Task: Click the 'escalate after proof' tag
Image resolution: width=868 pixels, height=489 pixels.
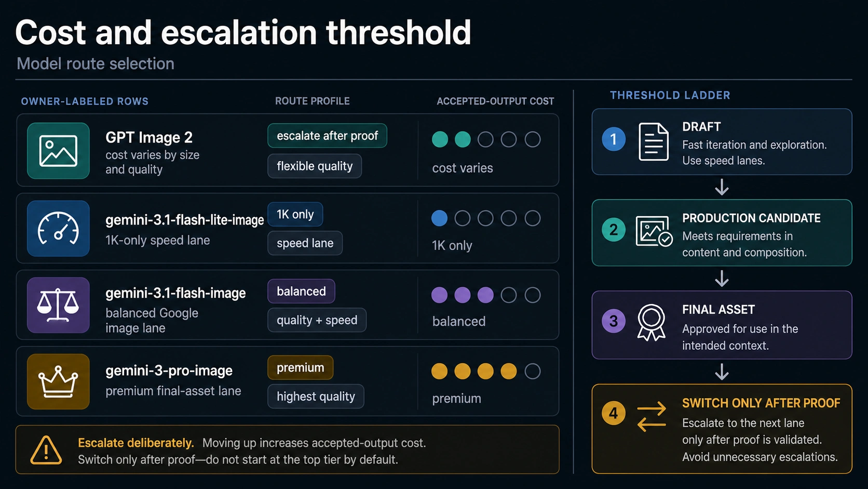Action: [327, 136]
